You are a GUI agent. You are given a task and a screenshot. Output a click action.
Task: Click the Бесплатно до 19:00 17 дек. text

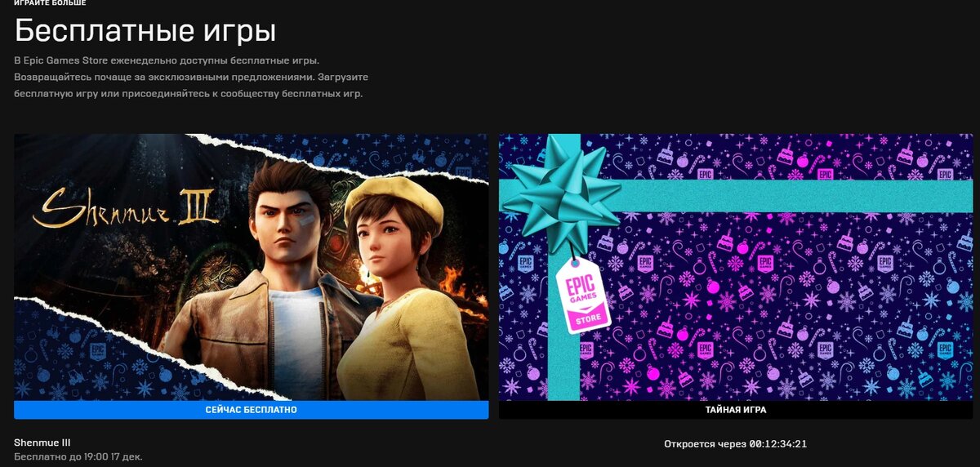78,456
